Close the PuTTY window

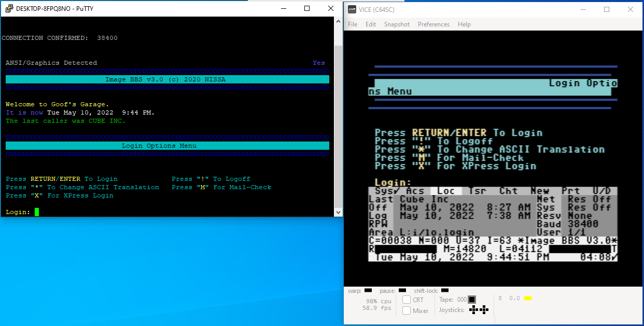(x=331, y=8)
